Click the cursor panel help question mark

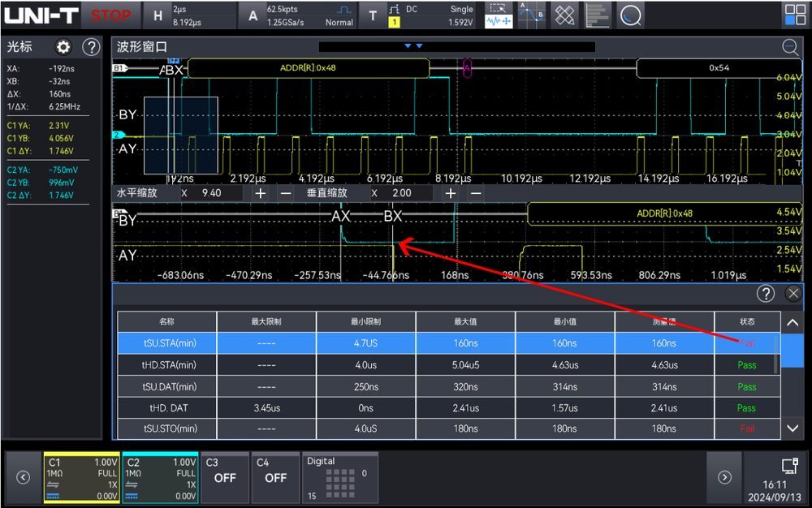[91, 47]
